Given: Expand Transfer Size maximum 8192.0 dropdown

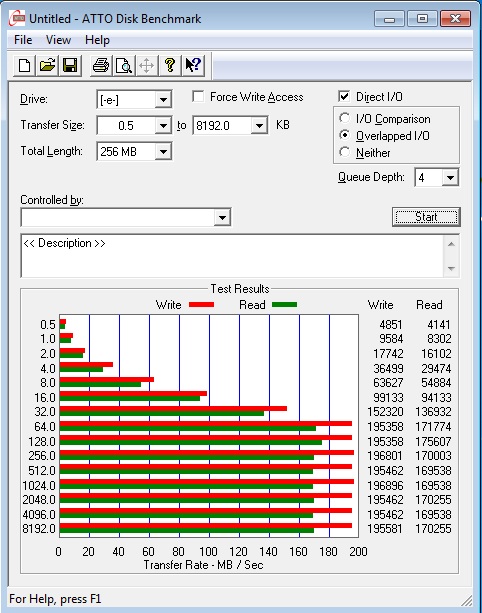Looking at the screenshot, I should click(259, 126).
